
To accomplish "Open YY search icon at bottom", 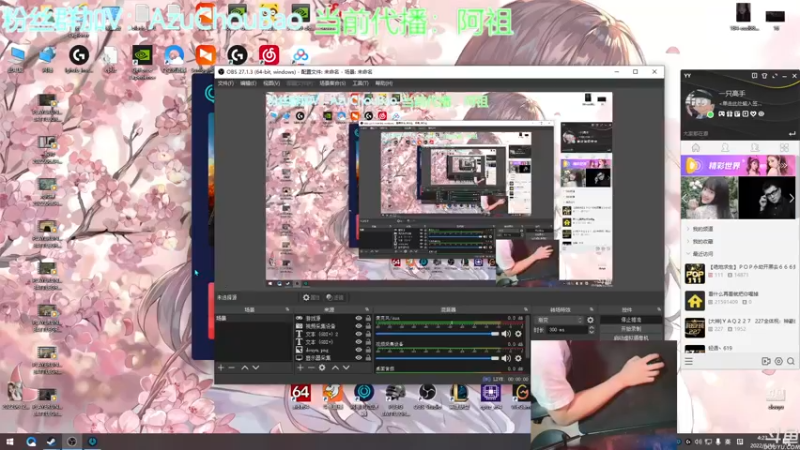I will [791, 361].
